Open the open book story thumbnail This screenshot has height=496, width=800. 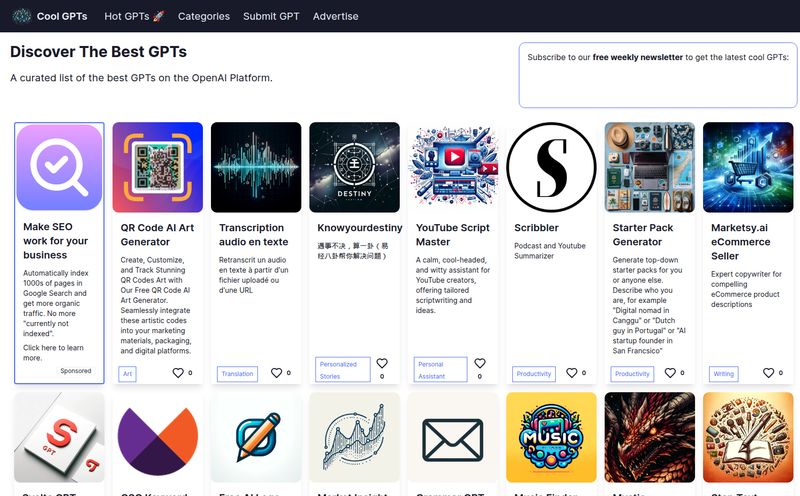coord(748,437)
